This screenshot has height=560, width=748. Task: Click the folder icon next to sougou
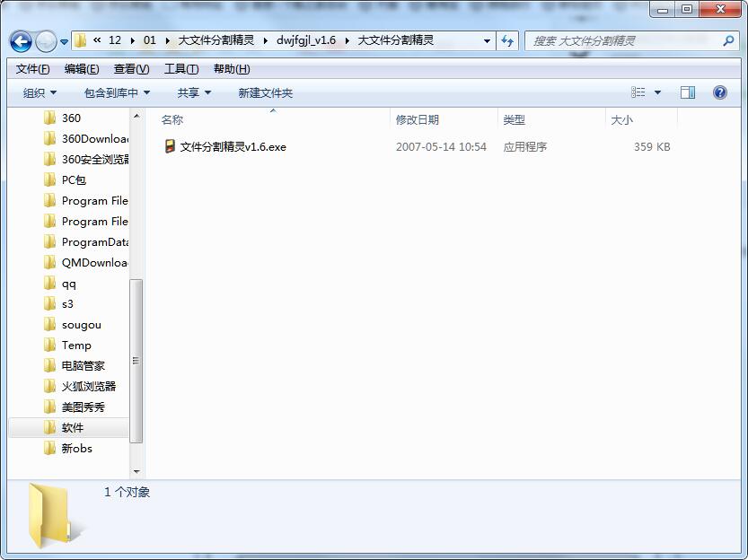click(x=49, y=324)
